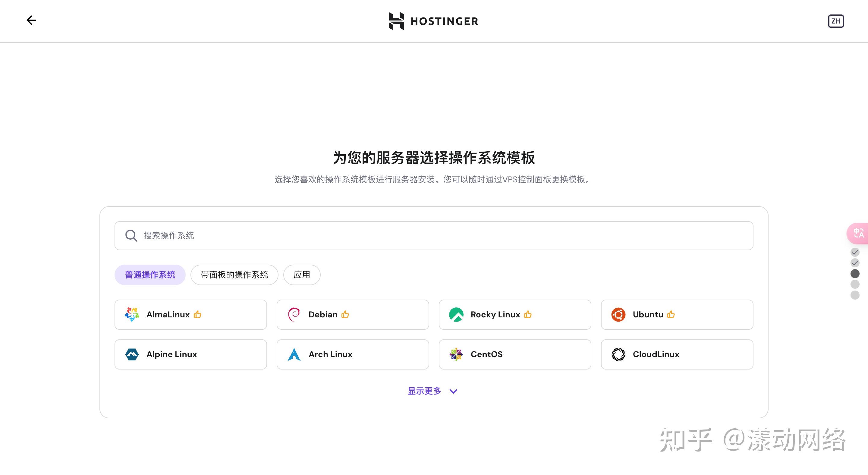
Task: Choose the Arch Linux template card
Action: click(353, 354)
